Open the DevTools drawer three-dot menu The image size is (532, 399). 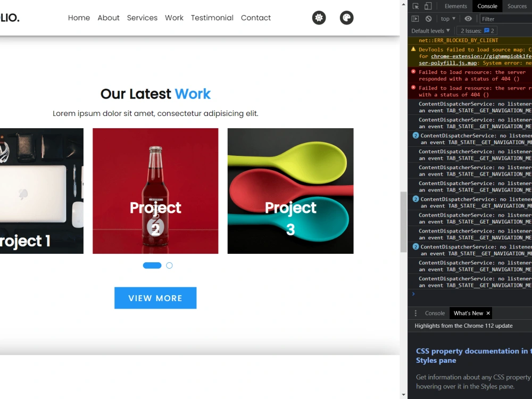point(415,313)
